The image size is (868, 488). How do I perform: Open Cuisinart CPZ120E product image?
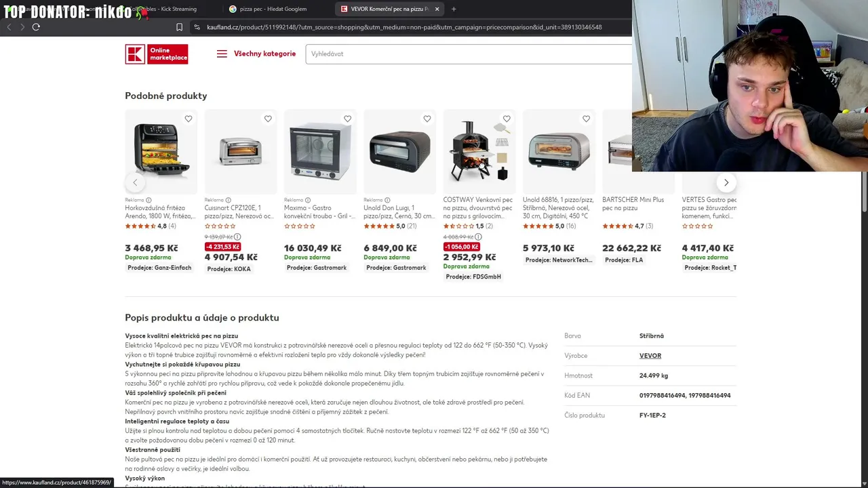[240, 151]
